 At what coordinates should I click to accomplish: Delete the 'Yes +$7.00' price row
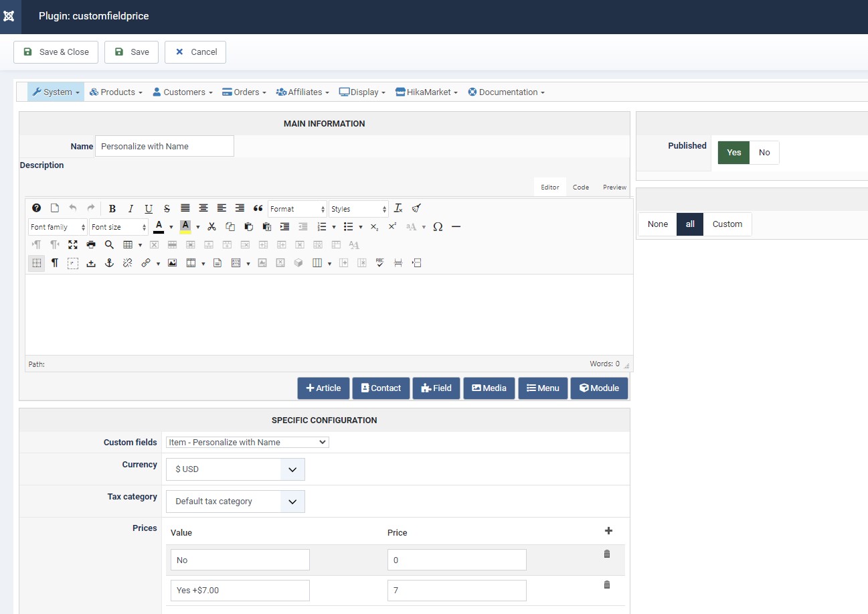(x=607, y=585)
